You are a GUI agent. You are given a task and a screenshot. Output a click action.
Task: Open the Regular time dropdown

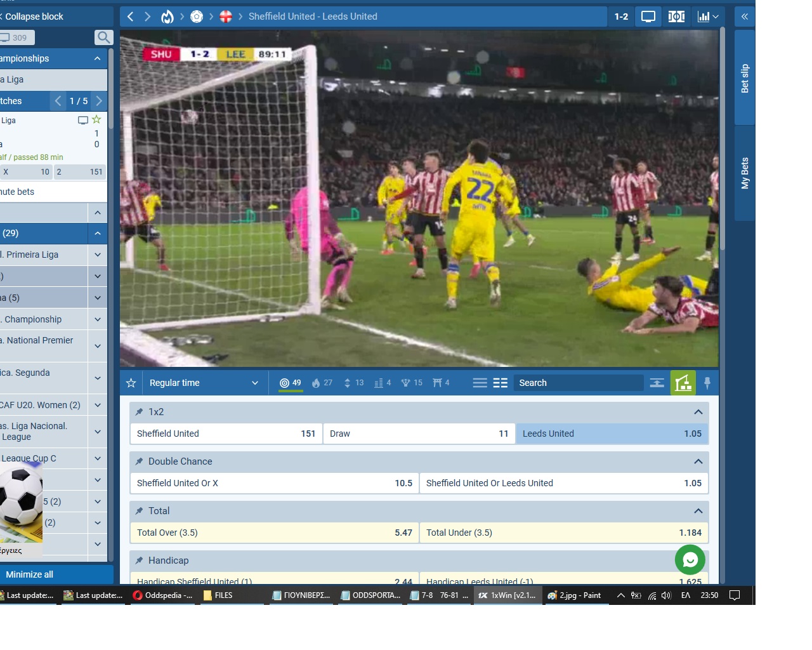point(203,383)
